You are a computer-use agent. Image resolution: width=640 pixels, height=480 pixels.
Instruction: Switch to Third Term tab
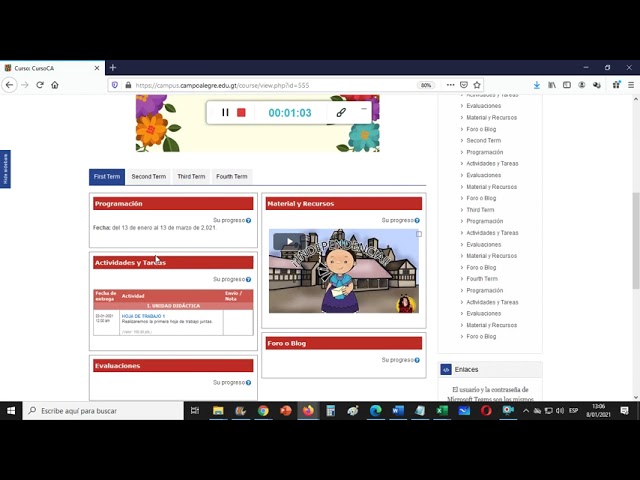[191, 177]
